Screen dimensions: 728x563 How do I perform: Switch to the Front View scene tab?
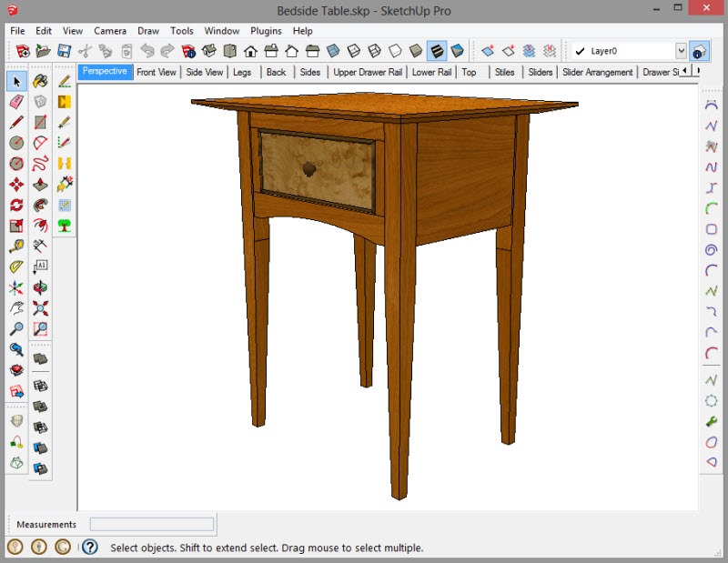(157, 72)
